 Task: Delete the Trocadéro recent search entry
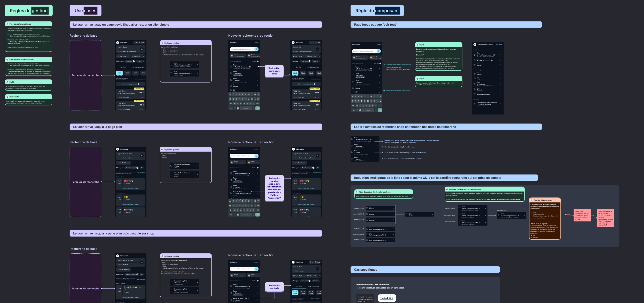501,89
